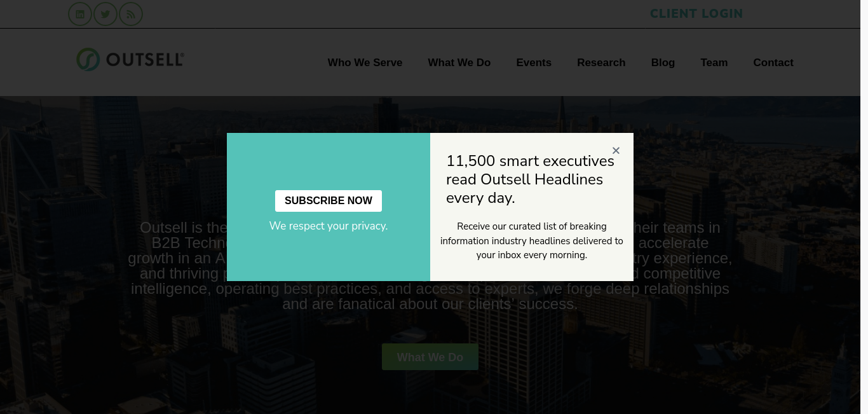
Task: Click the green What We Do hero button
Action: (430, 357)
